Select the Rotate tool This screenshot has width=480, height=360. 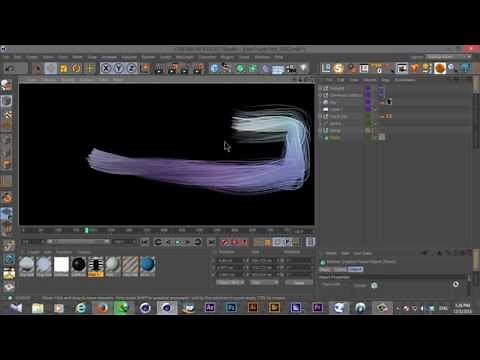tap(76, 69)
